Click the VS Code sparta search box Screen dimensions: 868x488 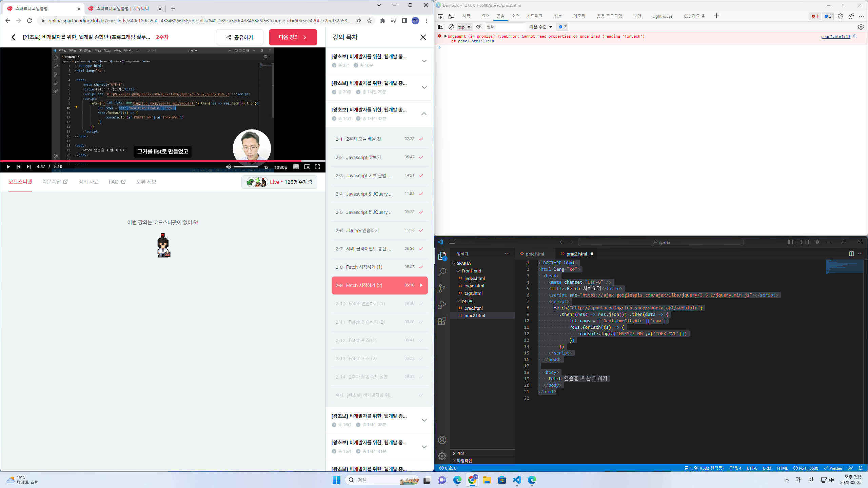tap(660, 242)
